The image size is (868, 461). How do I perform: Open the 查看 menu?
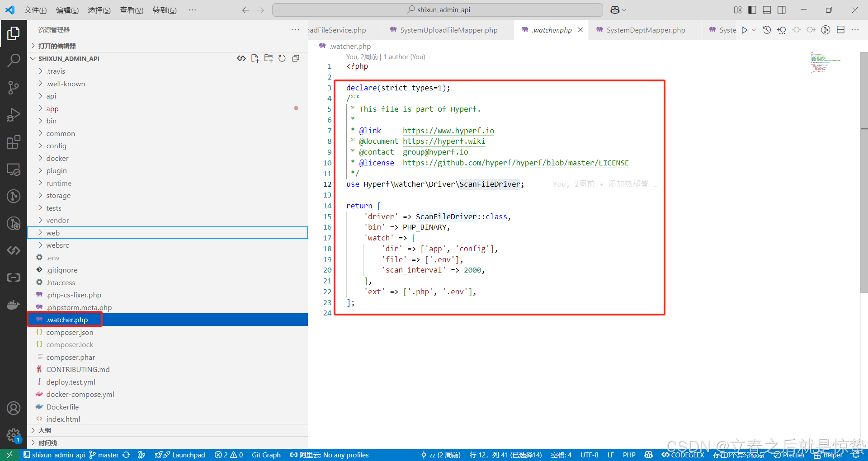click(x=131, y=9)
